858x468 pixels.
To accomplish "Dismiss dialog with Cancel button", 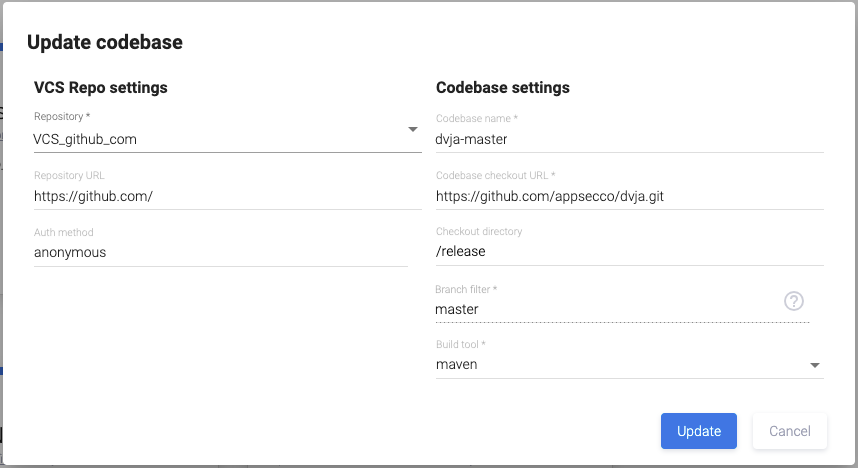I will coord(789,431).
